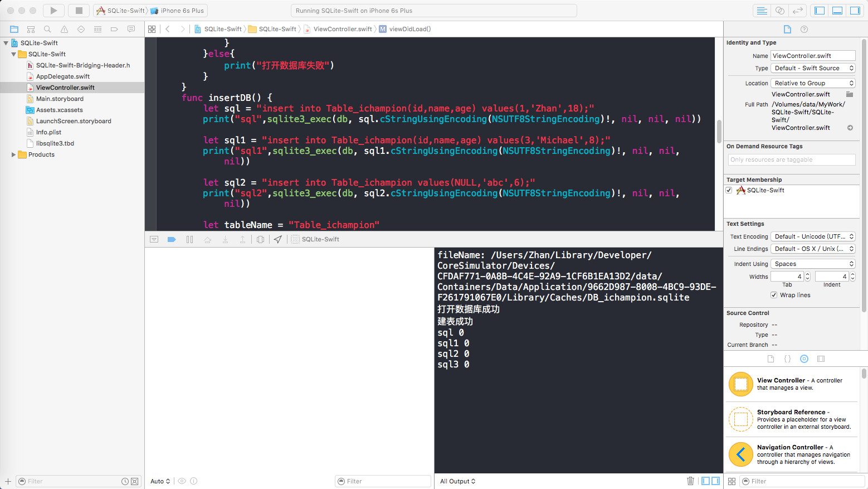Open the All Output console dropdown
The width and height of the screenshot is (868, 489).
tap(457, 481)
